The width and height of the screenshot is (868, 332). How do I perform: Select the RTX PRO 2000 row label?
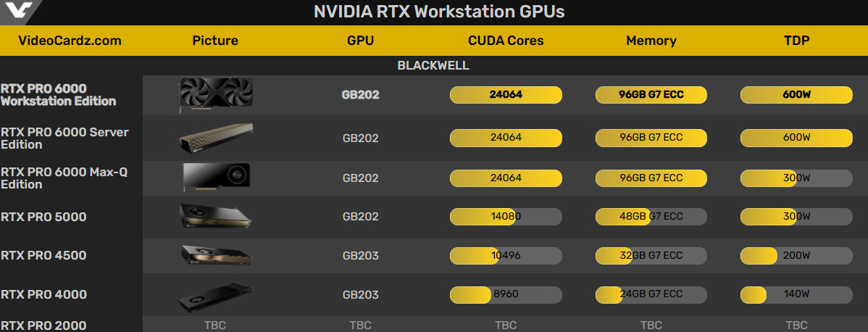point(43,325)
